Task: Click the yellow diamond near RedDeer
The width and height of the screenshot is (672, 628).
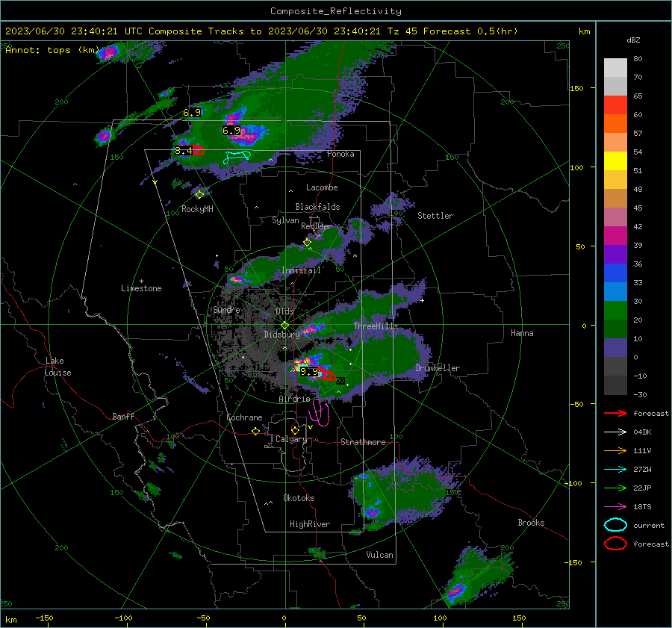Action: (x=307, y=242)
